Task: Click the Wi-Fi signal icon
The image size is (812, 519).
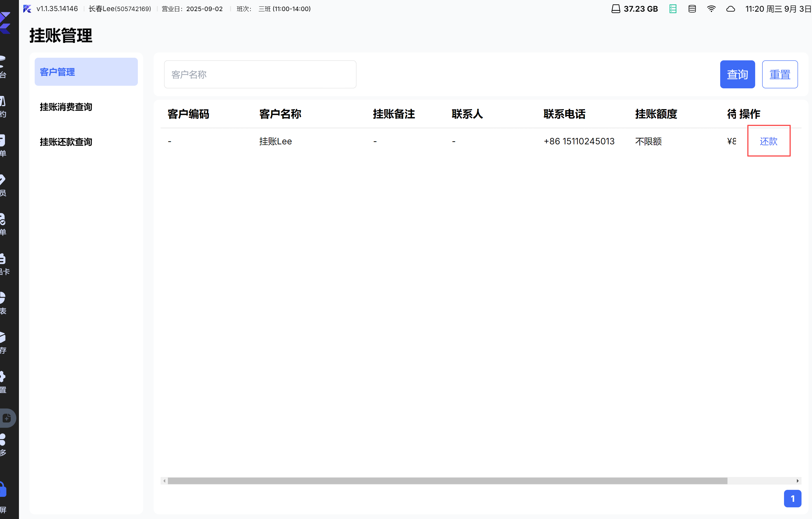Action: click(711, 9)
